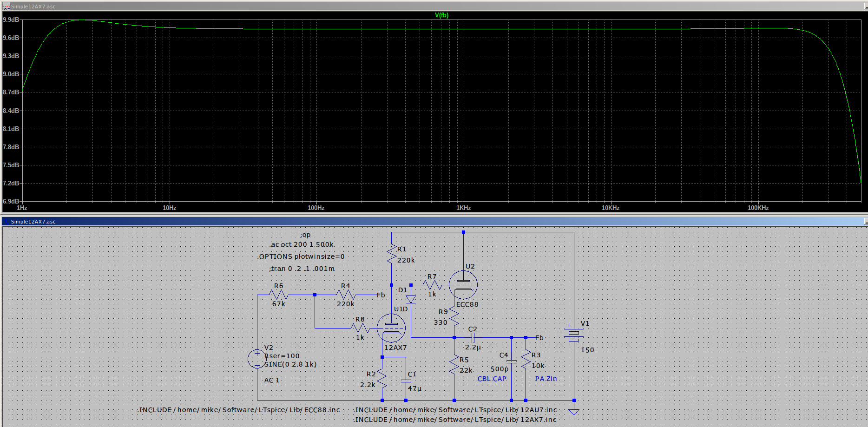868x427 pixels.
Task: Click resistor R4 symbol
Action: (346, 295)
